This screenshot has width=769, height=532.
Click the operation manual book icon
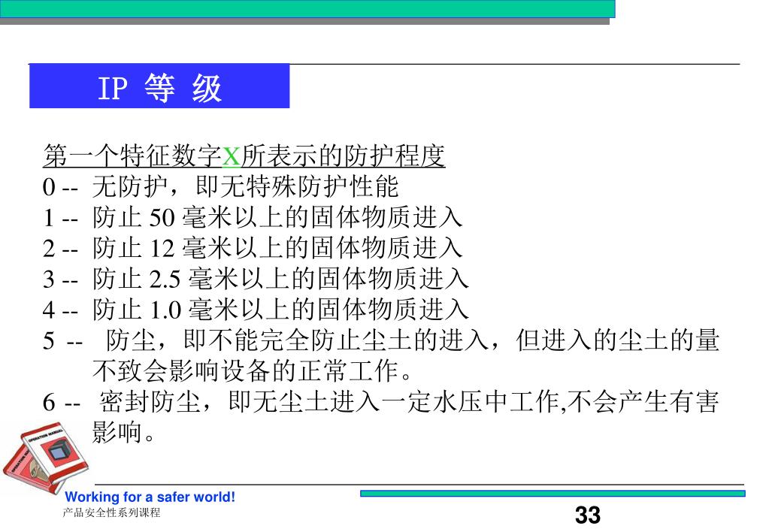click(x=45, y=458)
